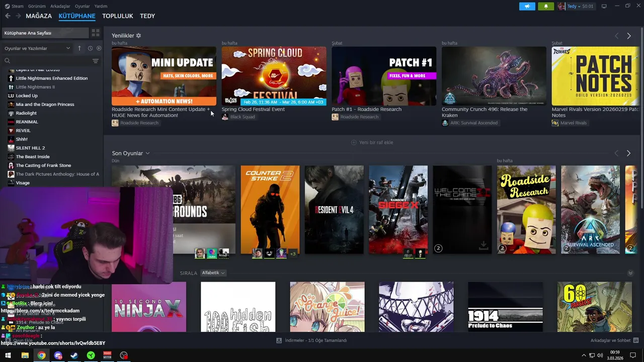The image size is (644, 362).
Task: Show previous Yenilikler news items
Action: point(616,36)
